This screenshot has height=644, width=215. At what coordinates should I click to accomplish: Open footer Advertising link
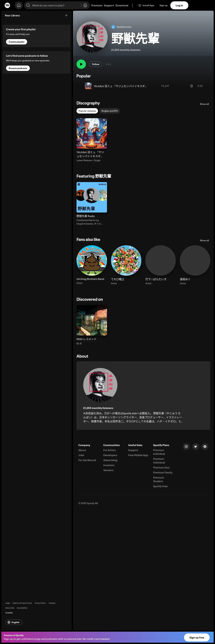[x=110, y=460]
